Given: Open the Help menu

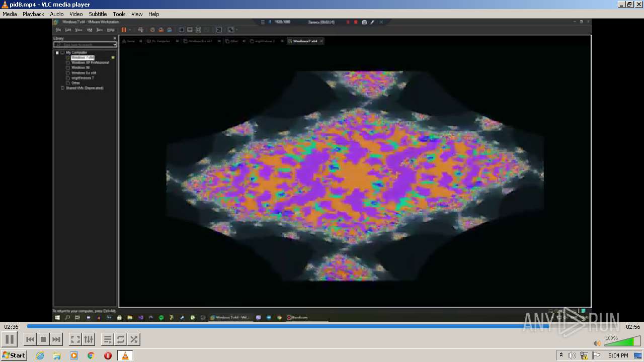Looking at the screenshot, I should pos(154,14).
